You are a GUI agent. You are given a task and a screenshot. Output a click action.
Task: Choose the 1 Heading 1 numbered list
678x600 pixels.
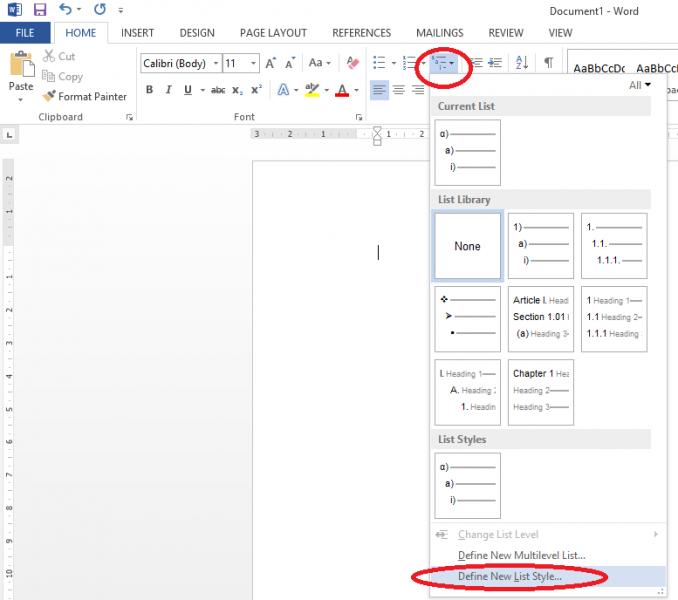click(x=614, y=319)
